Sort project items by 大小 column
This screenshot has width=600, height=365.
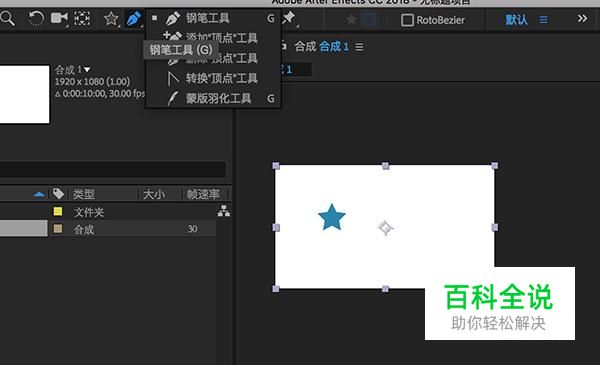[154, 194]
